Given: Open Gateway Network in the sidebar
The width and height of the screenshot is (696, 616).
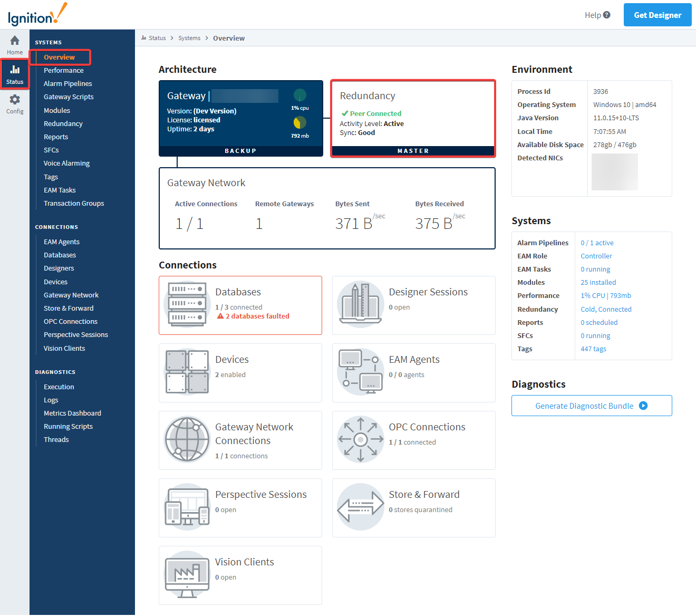Looking at the screenshot, I should click(x=71, y=295).
